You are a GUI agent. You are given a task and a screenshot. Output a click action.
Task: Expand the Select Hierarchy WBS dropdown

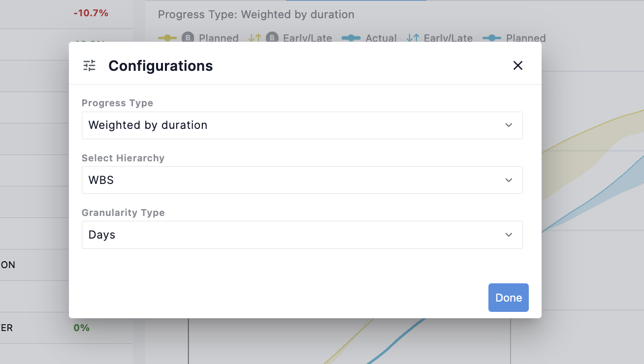[x=302, y=180]
